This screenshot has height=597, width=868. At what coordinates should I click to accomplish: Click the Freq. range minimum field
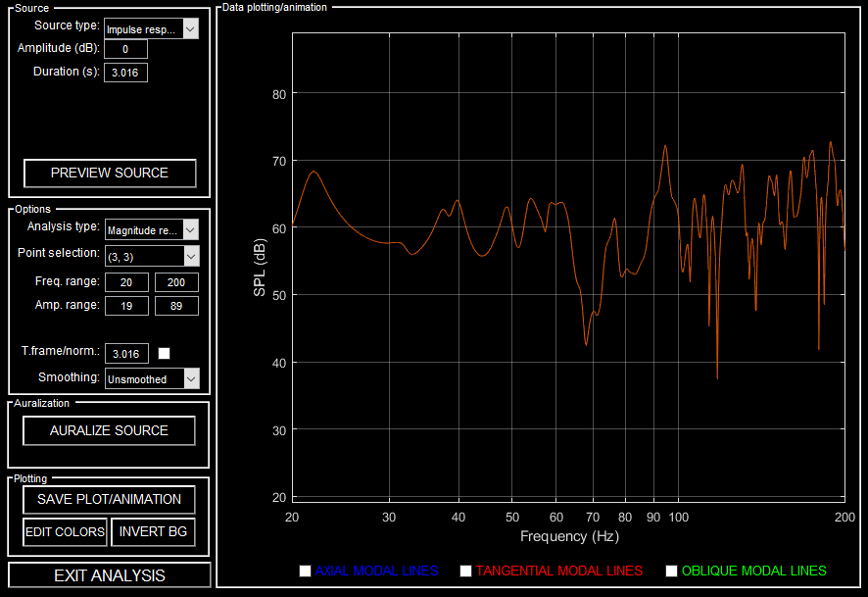126,282
